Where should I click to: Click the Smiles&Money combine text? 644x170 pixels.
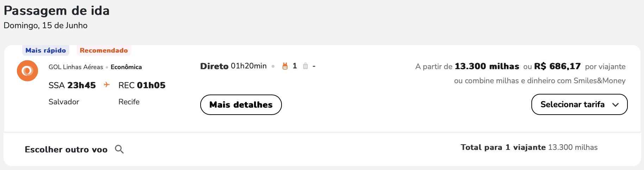540,81
